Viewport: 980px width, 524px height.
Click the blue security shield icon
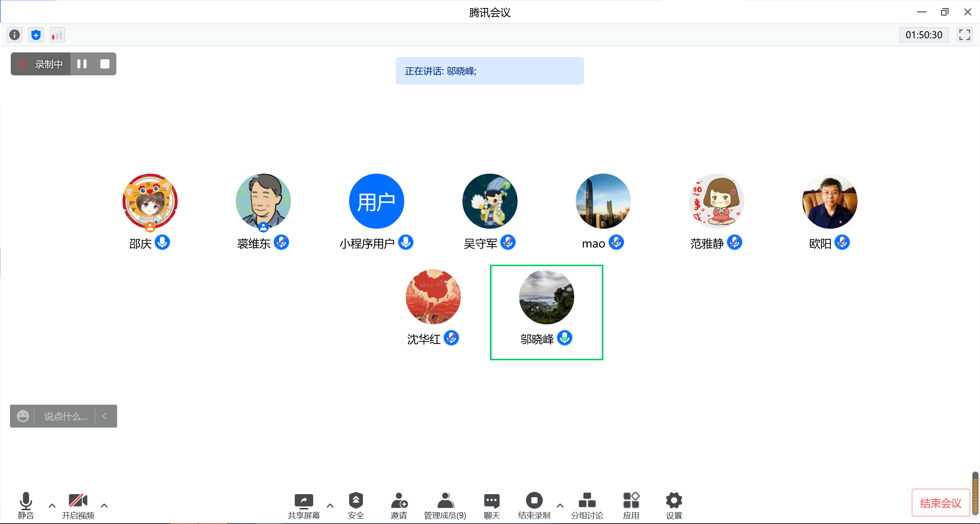(x=36, y=35)
